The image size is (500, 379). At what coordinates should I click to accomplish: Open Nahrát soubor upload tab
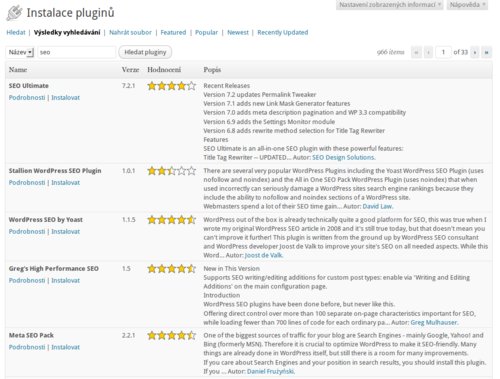pyautogui.click(x=130, y=32)
